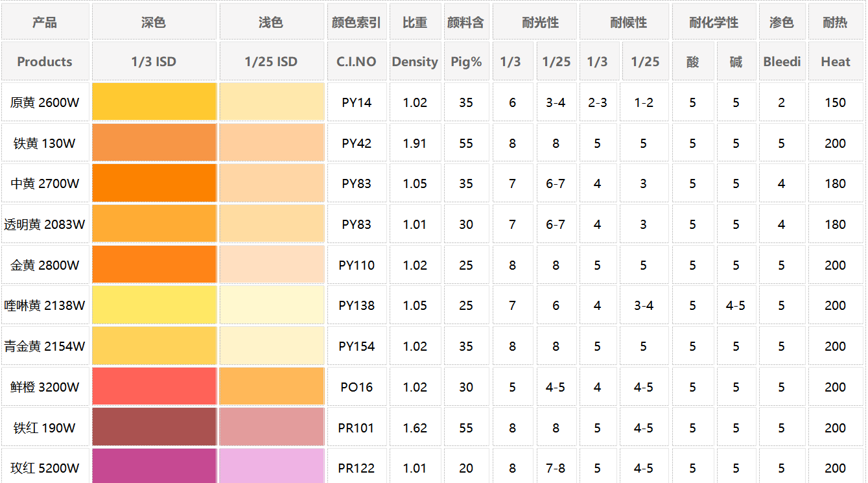
Task: Click the deep swatch for 透明黄 2083W
Action: [x=154, y=224]
